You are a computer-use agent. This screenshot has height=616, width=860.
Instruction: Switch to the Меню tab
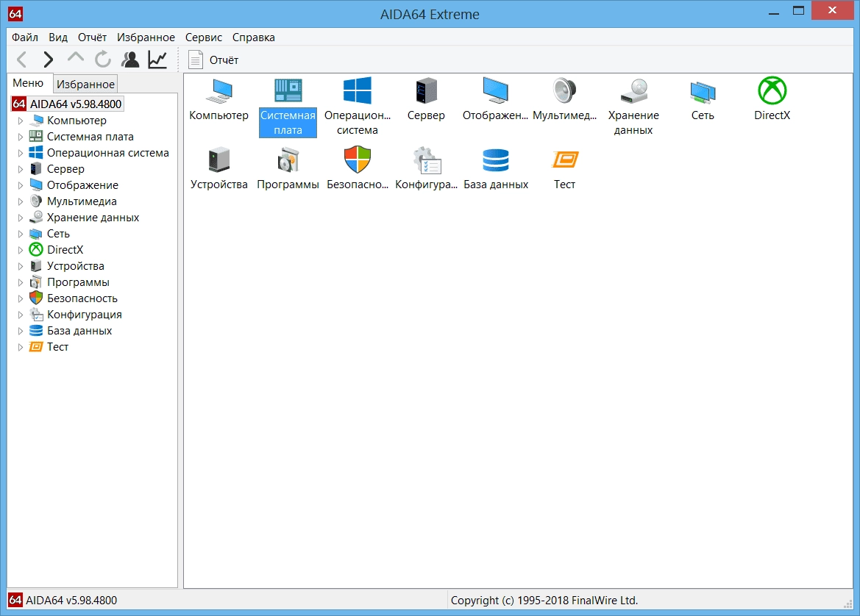coord(28,83)
